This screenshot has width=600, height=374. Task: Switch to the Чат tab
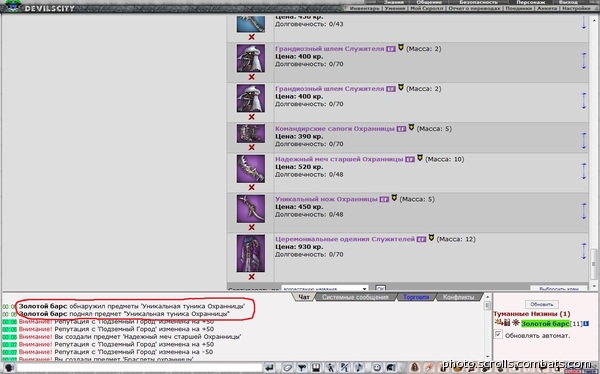point(304,297)
